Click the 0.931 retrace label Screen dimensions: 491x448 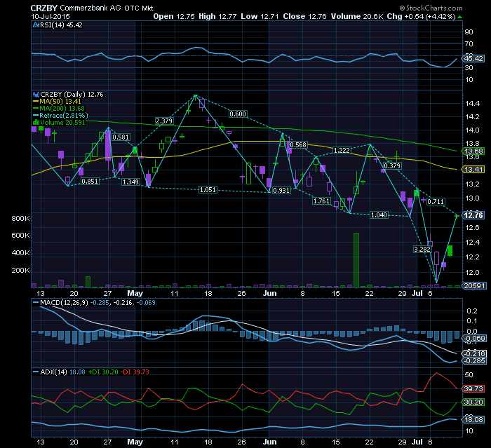pyautogui.click(x=281, y=190)
